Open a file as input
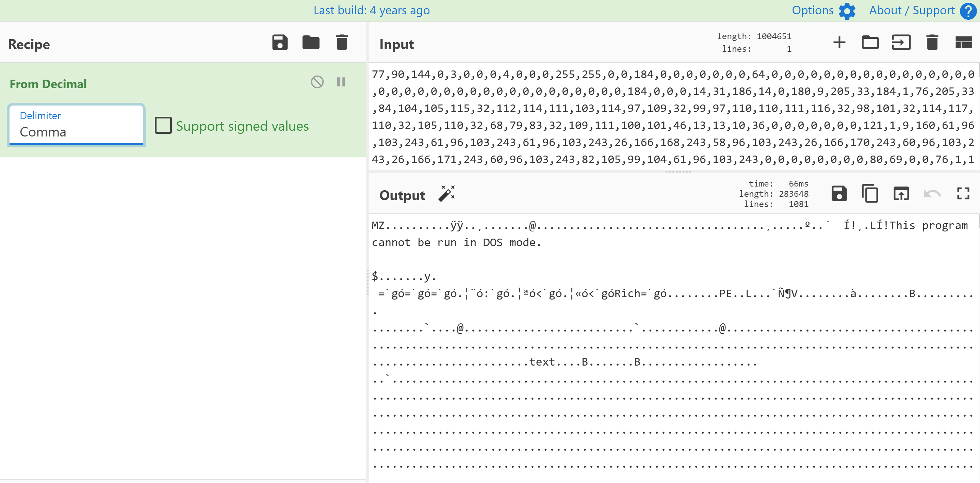Screen dimensions: 980x483 pyautogui.click(x=871, y=42)
